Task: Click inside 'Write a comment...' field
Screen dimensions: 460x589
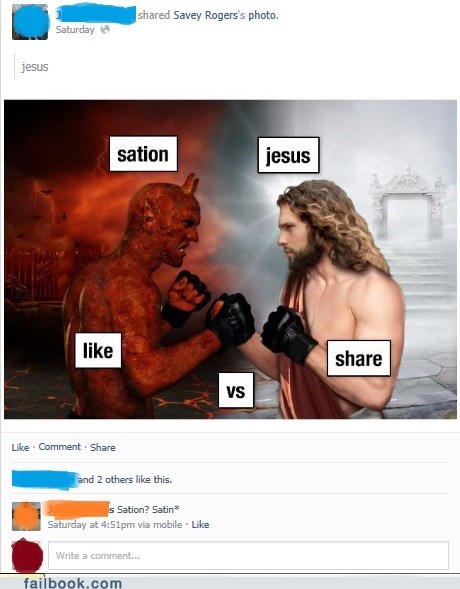Action: (248, 556)
